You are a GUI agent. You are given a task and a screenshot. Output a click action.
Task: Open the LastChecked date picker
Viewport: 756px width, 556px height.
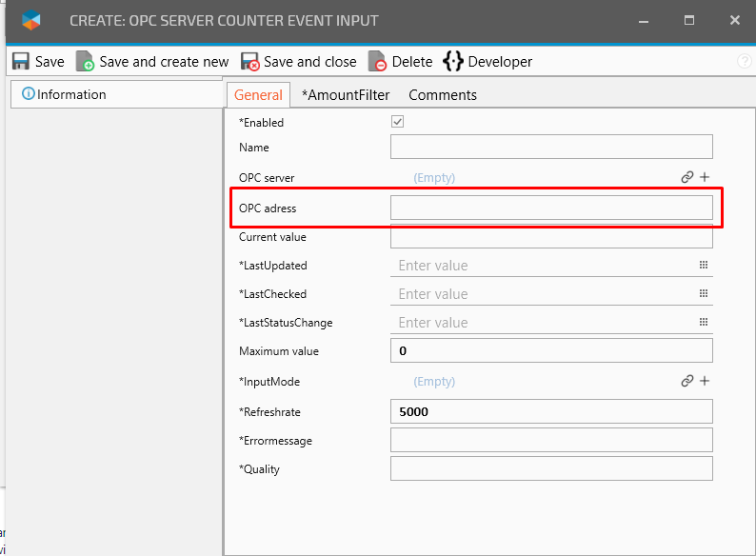tap(704, 294)
